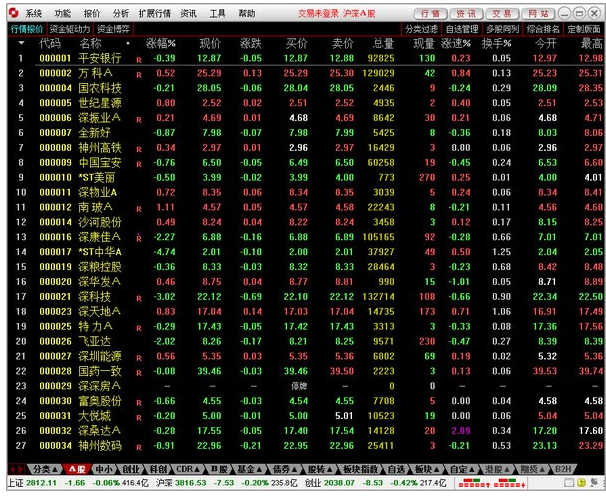606x499 pixels.
Task: Click the 创业 index value 2038.07
Action: tap(339, 483)
